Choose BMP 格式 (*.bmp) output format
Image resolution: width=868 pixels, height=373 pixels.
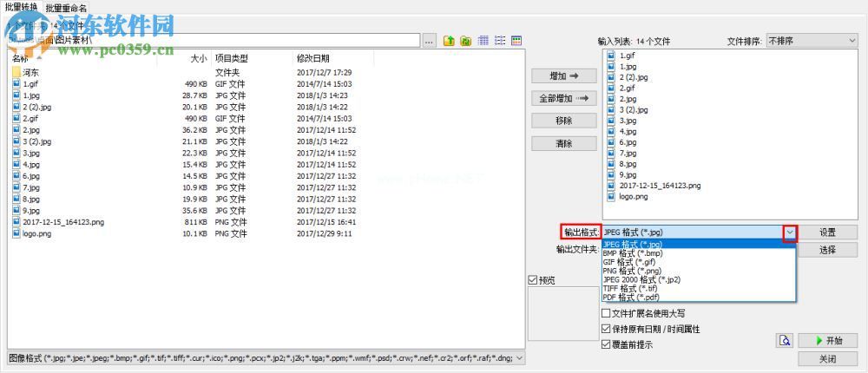[699, 253]
